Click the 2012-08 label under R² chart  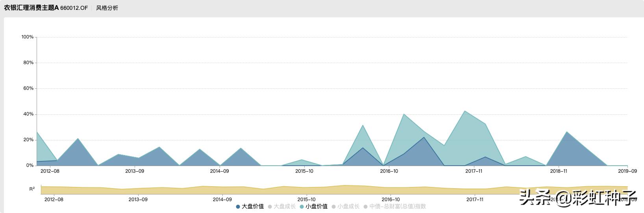click(54, 200)
